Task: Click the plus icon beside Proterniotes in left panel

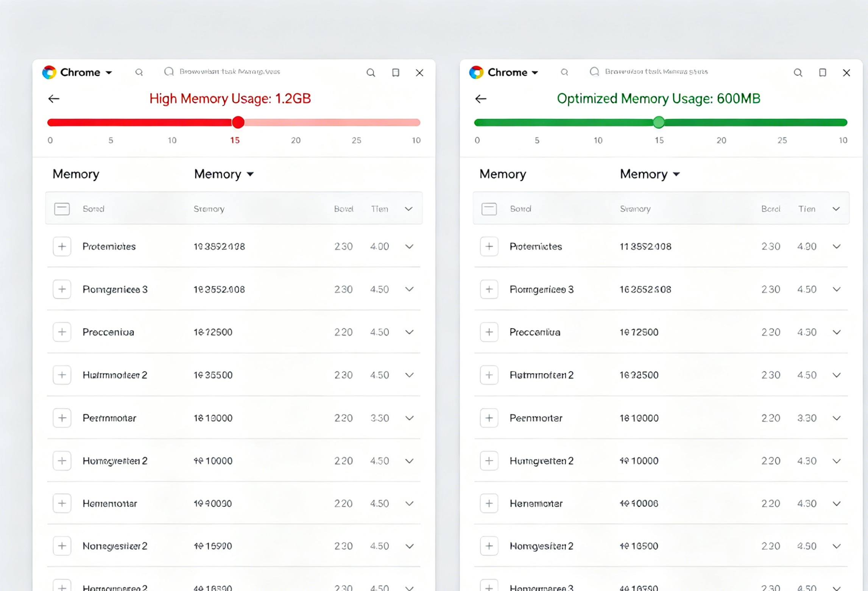Action: pyautogui.click(x=62, y=247)
